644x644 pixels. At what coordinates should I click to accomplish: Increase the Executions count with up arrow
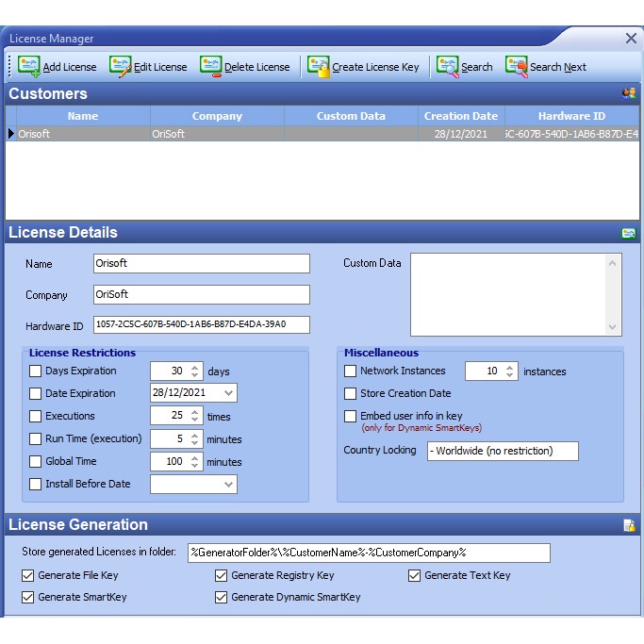[x=195, y=412]
